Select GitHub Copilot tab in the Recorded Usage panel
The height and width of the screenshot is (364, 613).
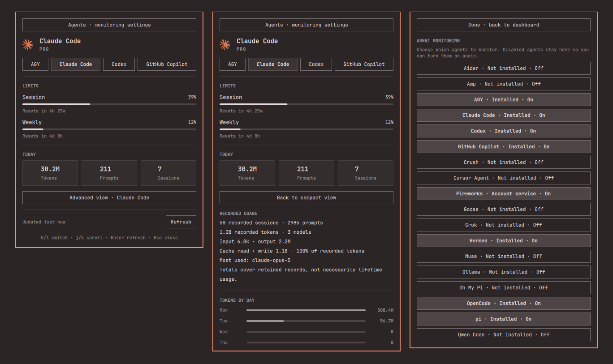(x=364, y=64)
